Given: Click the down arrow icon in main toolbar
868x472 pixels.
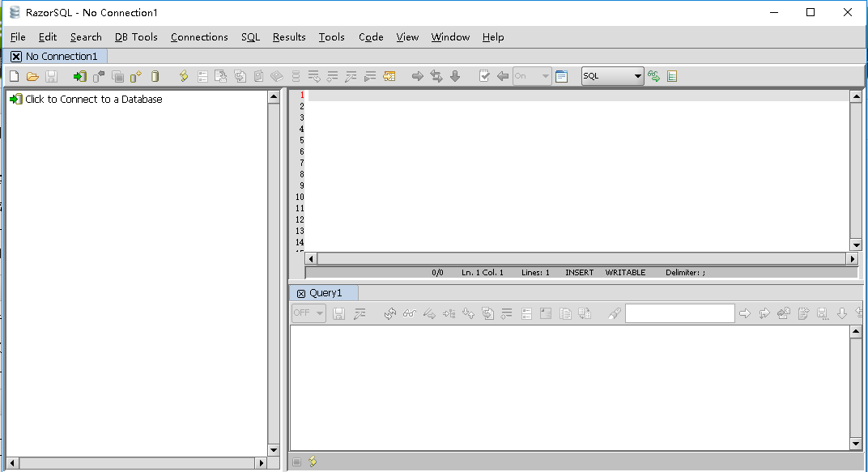Looking at the screenshot, I should (x=455, y=76).
